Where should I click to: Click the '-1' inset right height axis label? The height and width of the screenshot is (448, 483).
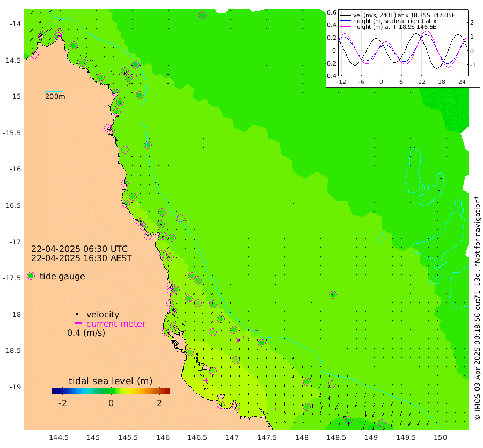[x=473, y=65]
